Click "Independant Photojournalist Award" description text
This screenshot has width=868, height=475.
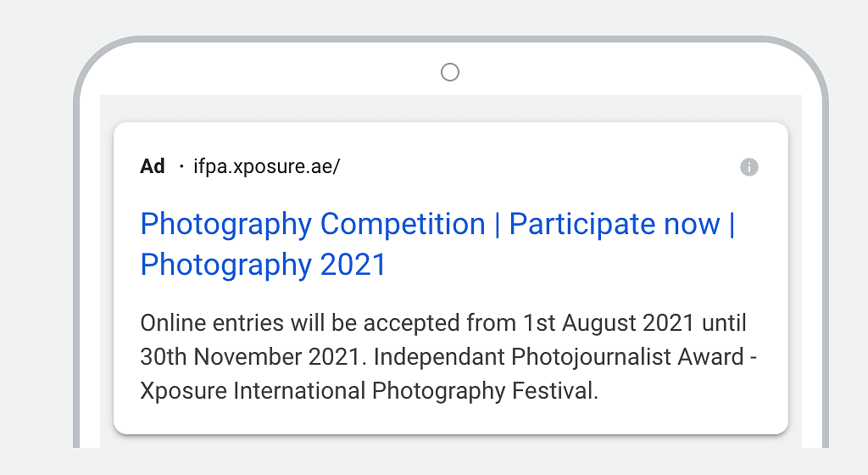[558, 357]
